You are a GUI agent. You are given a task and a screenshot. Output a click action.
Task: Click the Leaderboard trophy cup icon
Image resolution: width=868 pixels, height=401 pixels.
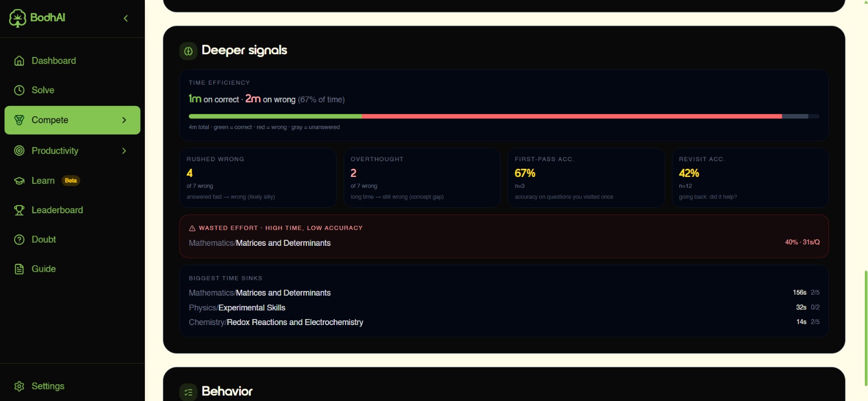tap(19, 210)
